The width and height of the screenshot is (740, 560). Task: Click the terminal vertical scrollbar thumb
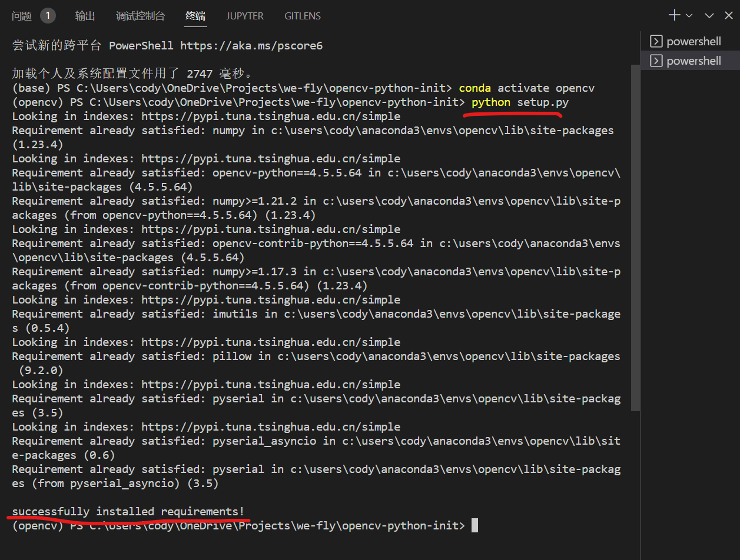click(635, 235)
